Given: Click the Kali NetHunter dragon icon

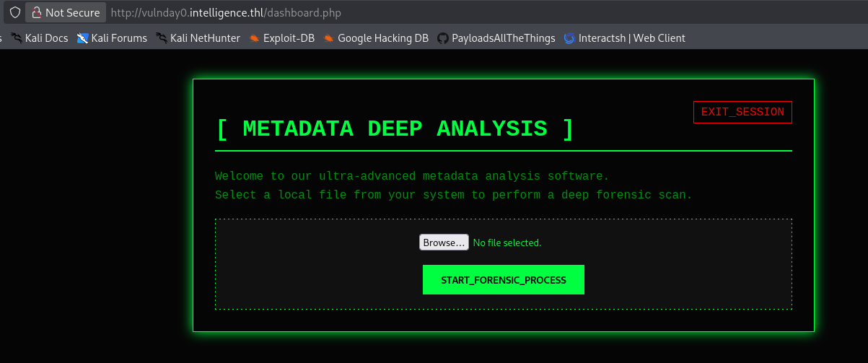Looking at the screenshot, I should (x=161, y=38).
